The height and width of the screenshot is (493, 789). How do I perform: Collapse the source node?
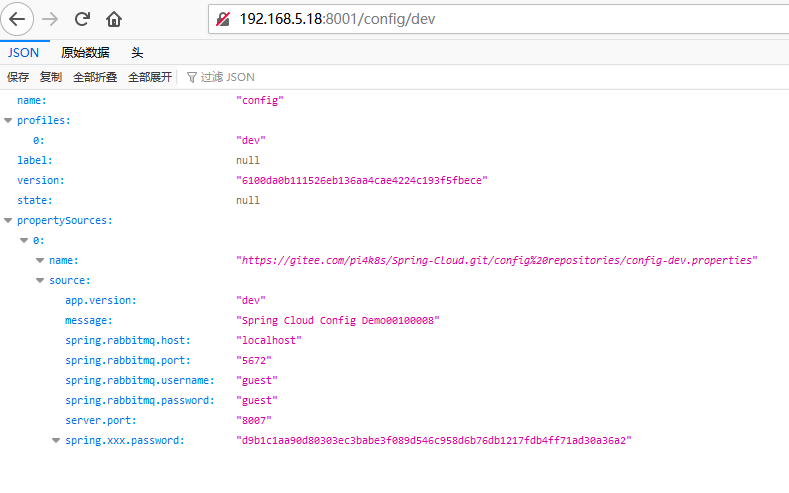(40, 281)
